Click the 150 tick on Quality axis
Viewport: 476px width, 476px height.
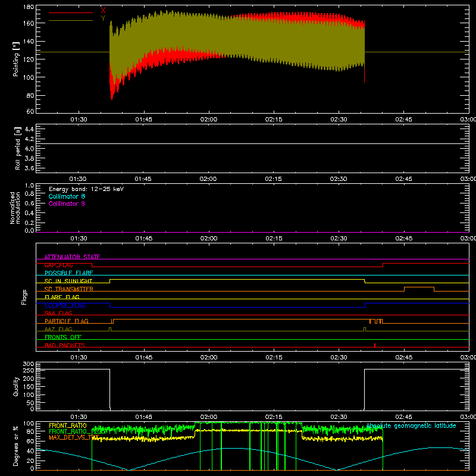pos(29,387)
